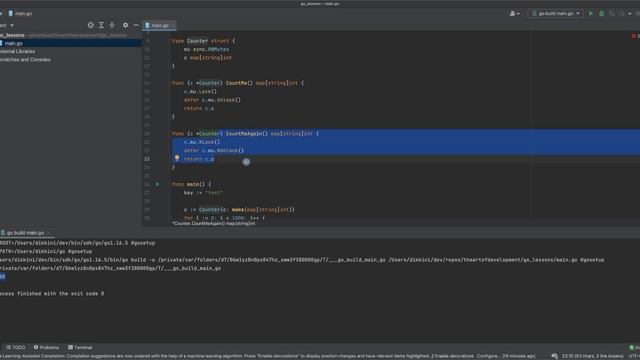Click the c.mu.RLock() line
Viewport: 640px width, 360px height.
coord(202,142)
